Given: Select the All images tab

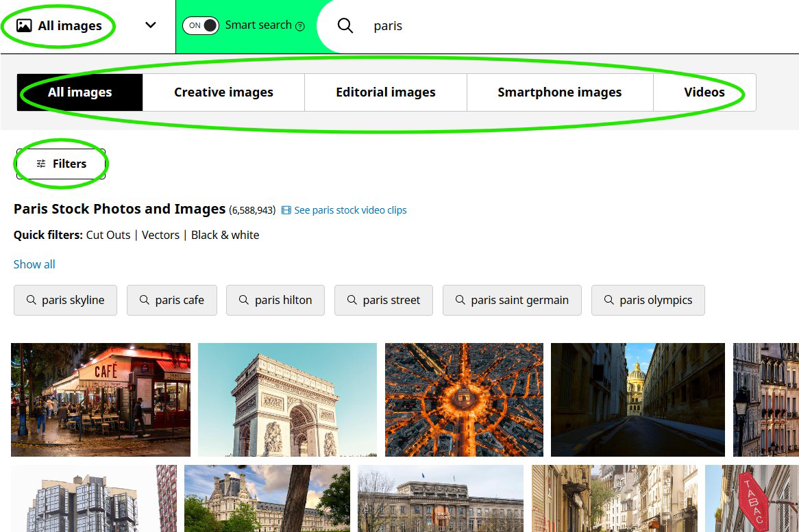Looking at the screenshot, I should point(79,92).
